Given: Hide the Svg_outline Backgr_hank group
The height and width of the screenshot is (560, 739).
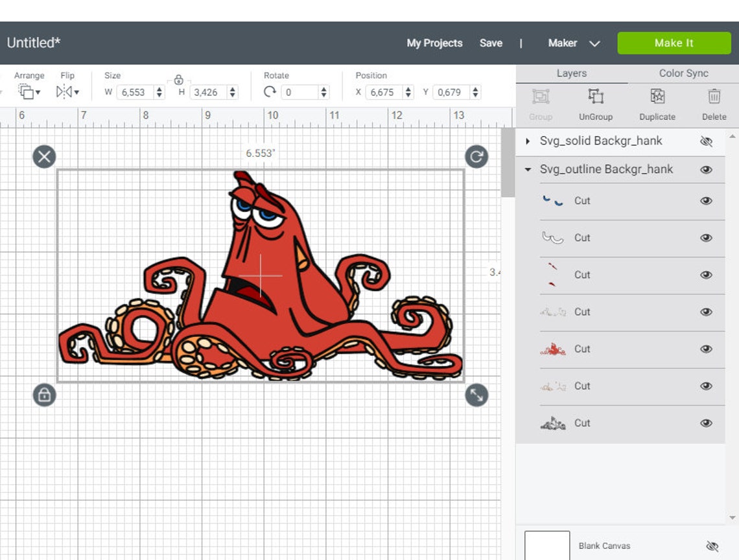Looking at the screenshot, I should click(706, 170).
